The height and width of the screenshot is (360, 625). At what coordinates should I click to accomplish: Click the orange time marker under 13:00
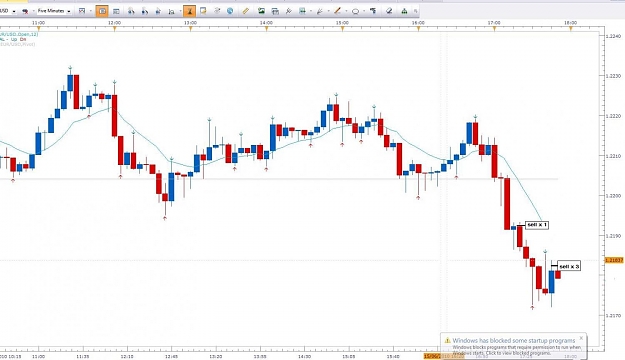(190, 29)
